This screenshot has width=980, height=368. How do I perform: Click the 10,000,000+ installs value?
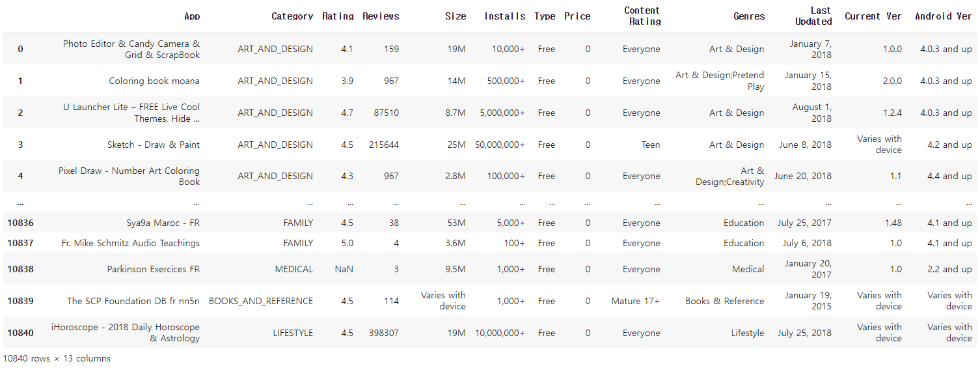click(500, 333)
